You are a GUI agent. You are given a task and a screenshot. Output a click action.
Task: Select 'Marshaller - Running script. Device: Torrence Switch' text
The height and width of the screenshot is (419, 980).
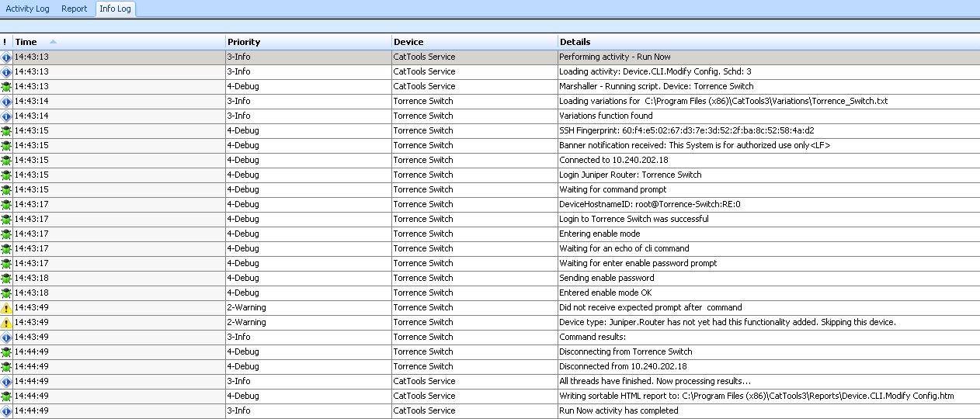pyautogui.click(x=656, y=86)
